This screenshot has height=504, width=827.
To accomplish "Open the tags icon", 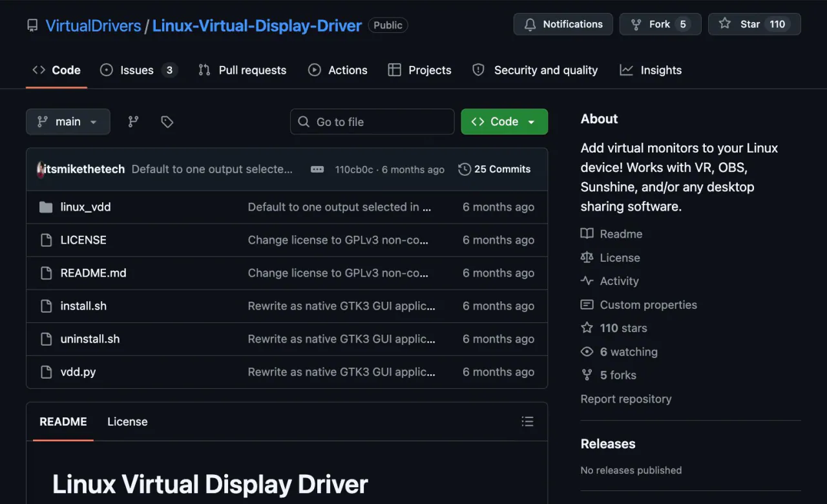I will click(x=167, y=121).
